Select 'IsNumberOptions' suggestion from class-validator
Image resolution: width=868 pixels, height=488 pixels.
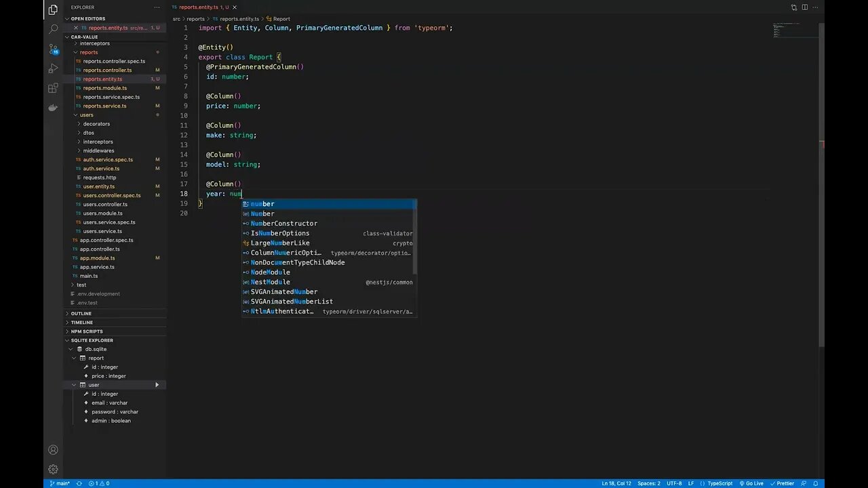(x=329, y=233)
